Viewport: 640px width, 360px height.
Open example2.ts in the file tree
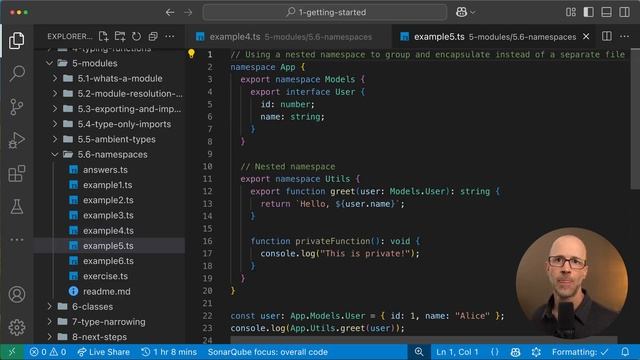109,200
